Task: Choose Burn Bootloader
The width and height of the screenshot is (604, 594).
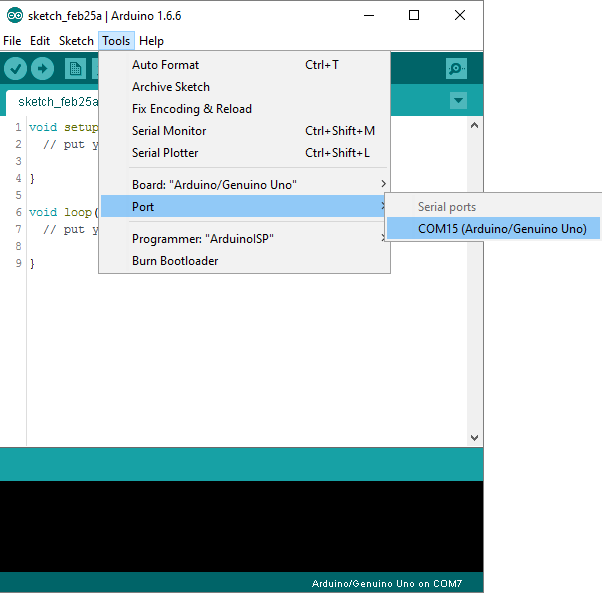Action: [x=244, y=261]
